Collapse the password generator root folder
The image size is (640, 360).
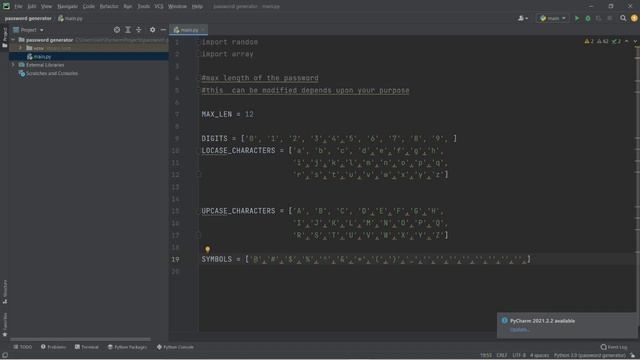point(13,40)
